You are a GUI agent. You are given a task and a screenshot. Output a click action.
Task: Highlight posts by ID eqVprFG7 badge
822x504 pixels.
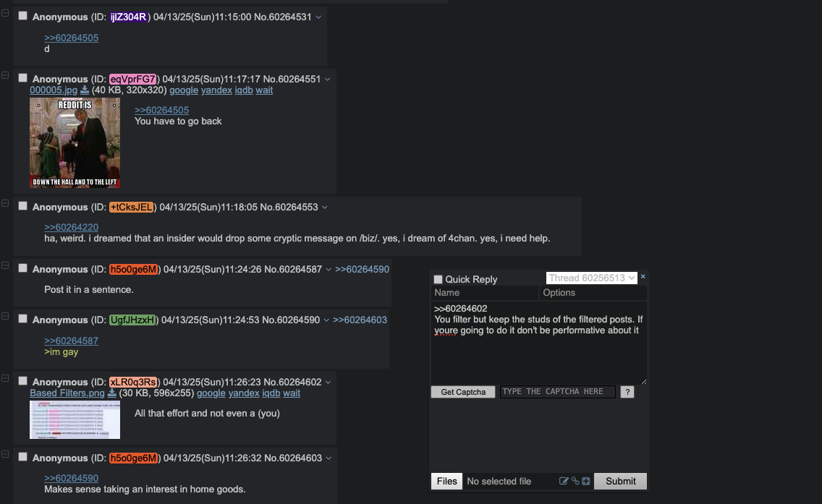(132, 79)
